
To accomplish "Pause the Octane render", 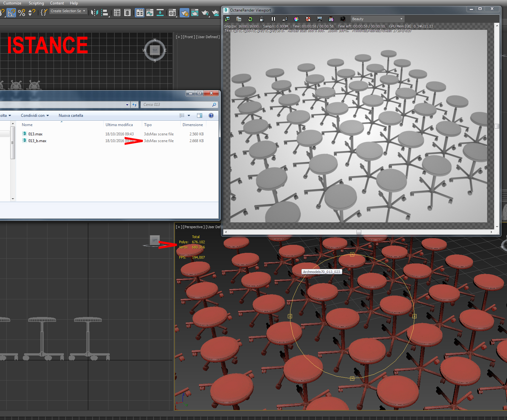I will [x=273, y=19].
